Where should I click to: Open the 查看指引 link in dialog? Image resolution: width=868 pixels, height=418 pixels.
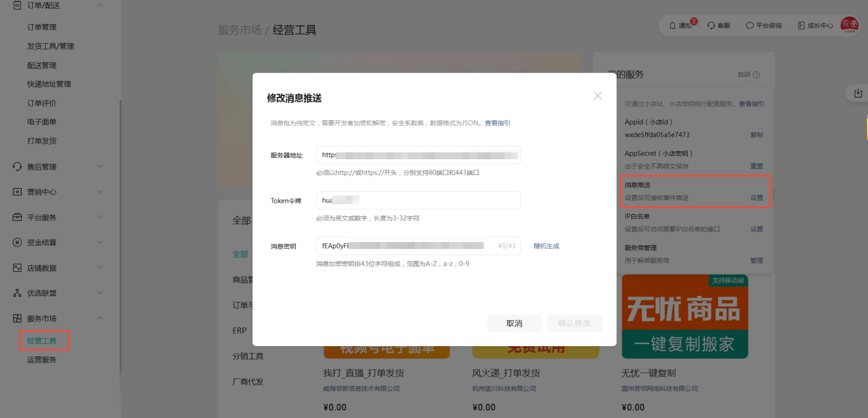coord(497,123)
